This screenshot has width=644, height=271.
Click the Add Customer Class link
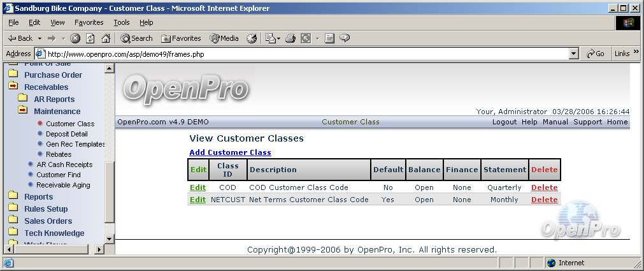click(230, 152)
